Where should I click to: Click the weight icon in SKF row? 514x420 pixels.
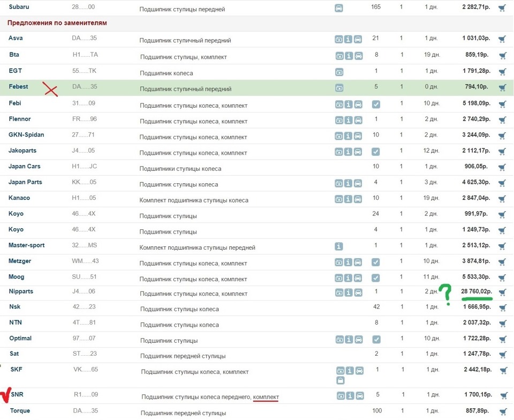[x=341, y=381]
